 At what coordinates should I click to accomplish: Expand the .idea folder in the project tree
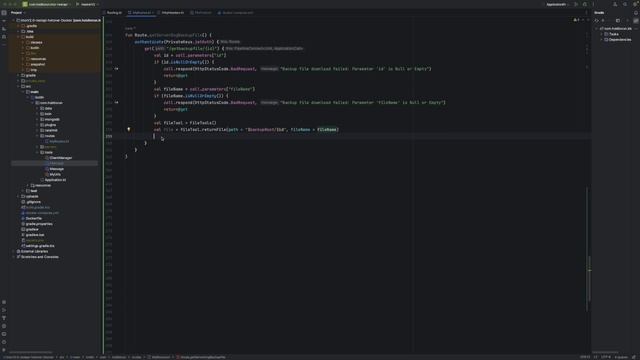point(18,31)
